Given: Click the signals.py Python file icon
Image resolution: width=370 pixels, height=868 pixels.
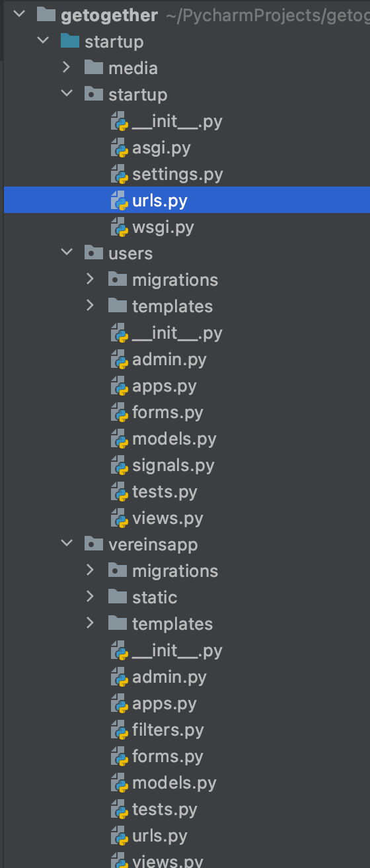Looking at the screenshot, I should [120, 466].
